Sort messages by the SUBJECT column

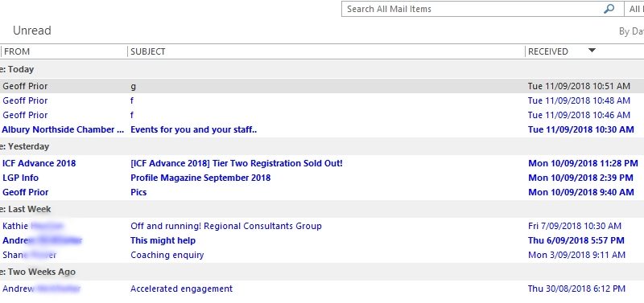point(326,51)
